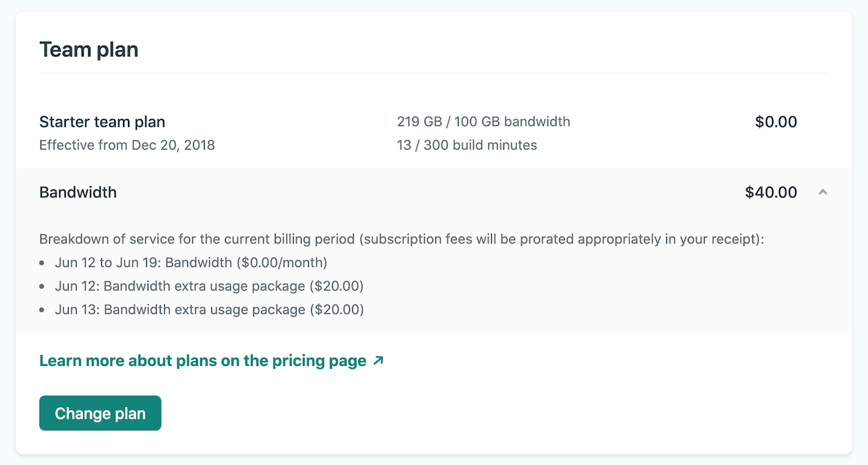868x465 pixels.
Task: Select the Team plan heading
Action: pyautogui.click(x=88, y=49)
